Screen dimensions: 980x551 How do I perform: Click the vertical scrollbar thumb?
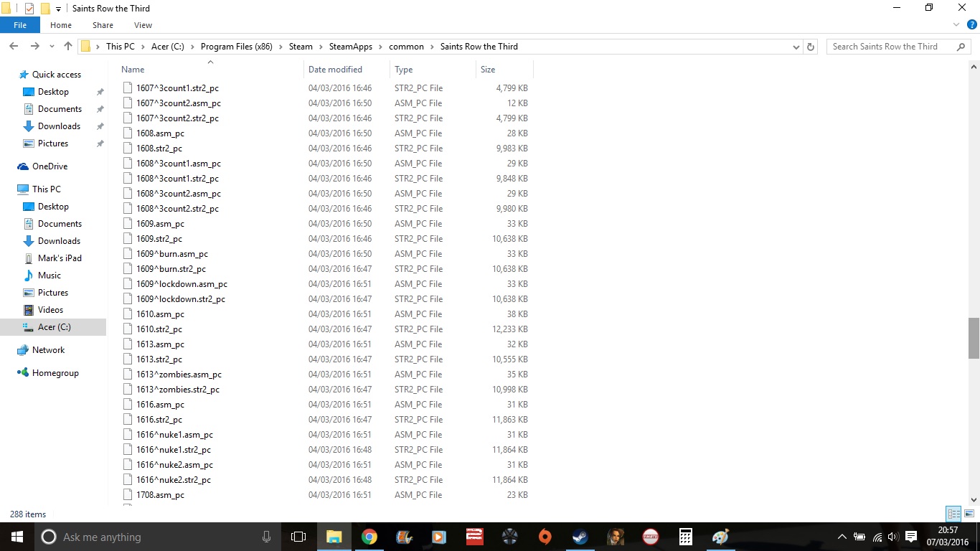(x=974, y=338)
